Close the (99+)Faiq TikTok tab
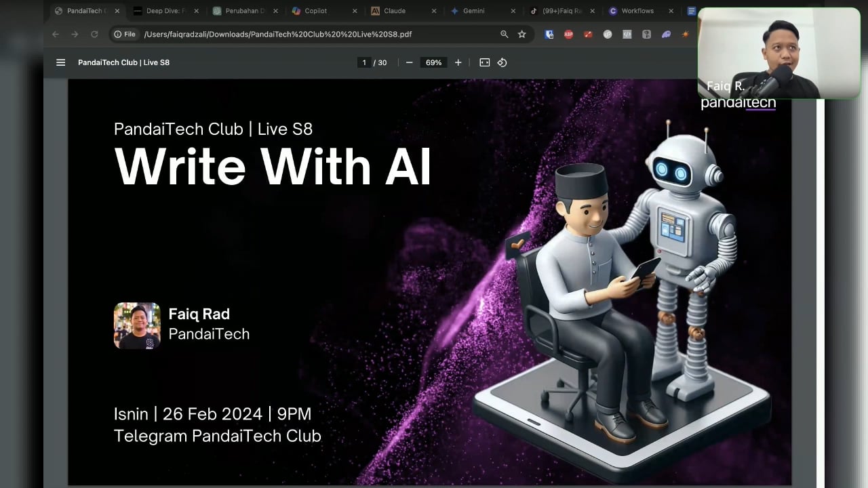 [x=593, y=11]
